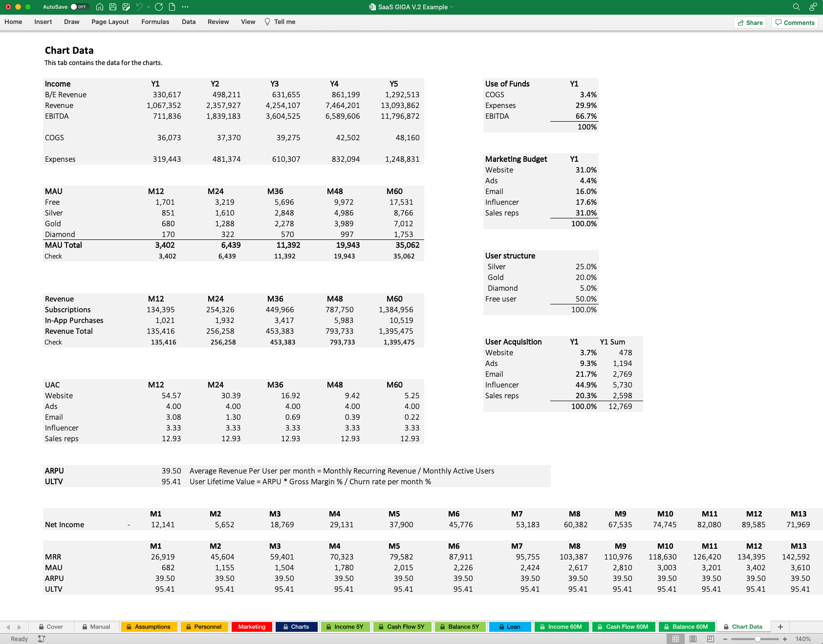Switch to the Loan sheet tab
Viewport: 823px width, 644px height.
click(x=509, y=627)
